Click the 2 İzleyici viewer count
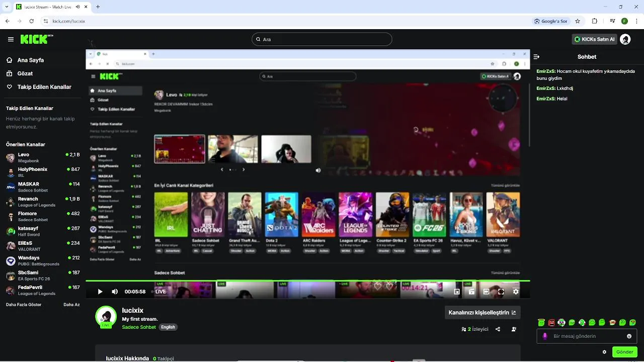The width and height of the screenshot is (644, 362). coord(475,329)
